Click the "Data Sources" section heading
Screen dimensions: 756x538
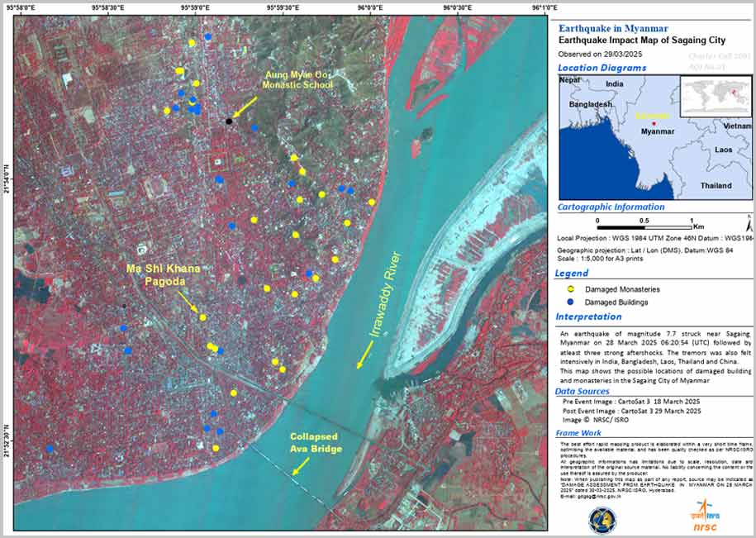[x=587, y=392]
